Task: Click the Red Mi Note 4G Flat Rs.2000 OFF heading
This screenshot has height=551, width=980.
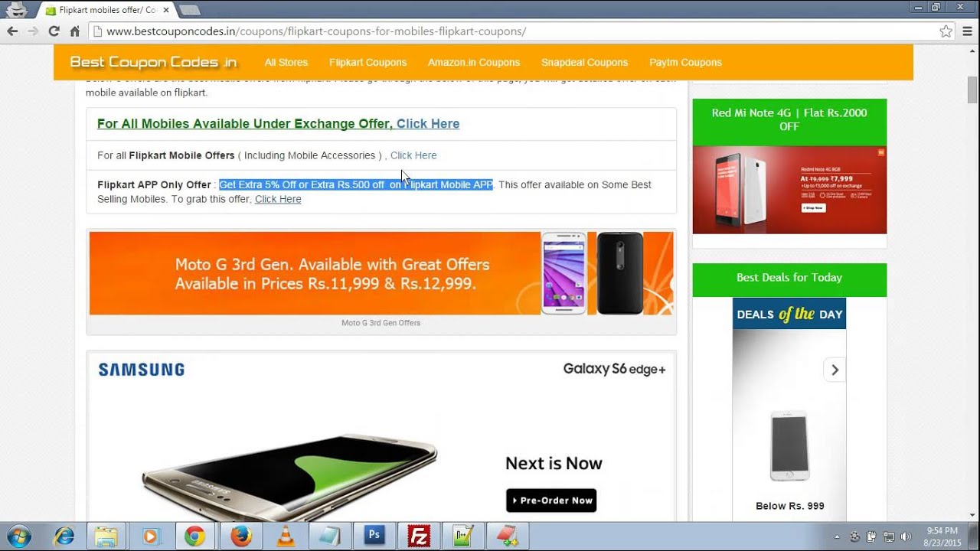Action: coord(789,119)
